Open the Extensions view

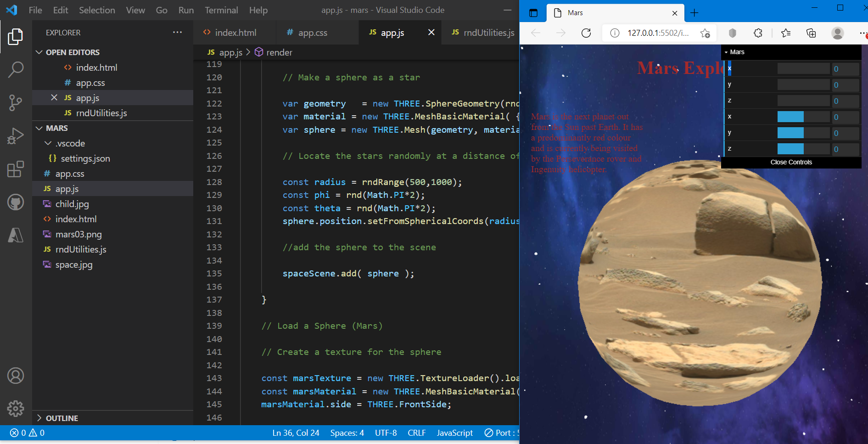[x=16, y=169]
